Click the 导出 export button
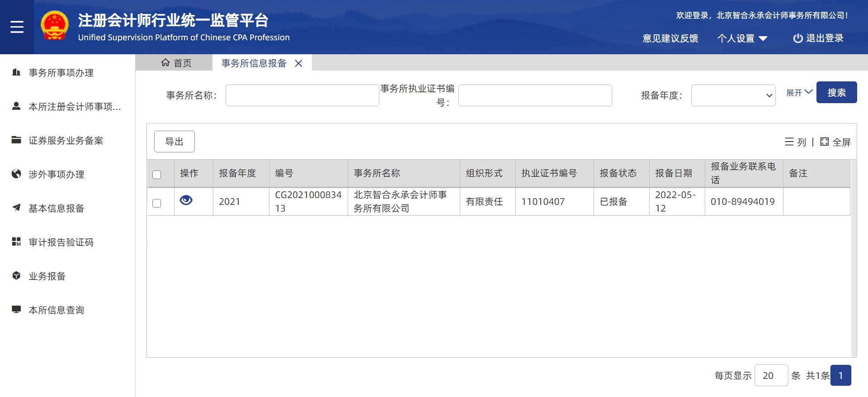The image size is (868, 397). (175, 142)
